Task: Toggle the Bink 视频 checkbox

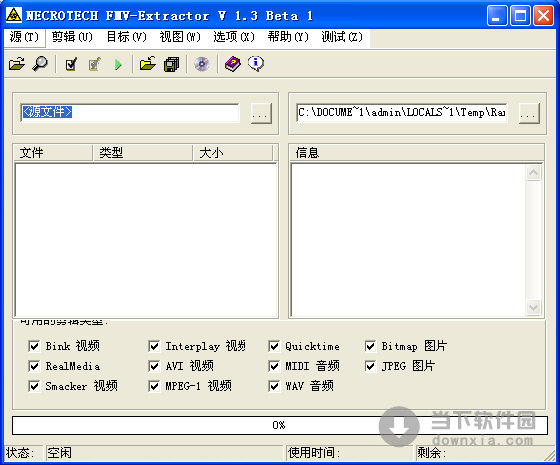Action: pyautogui.click(x=34, y=346)
